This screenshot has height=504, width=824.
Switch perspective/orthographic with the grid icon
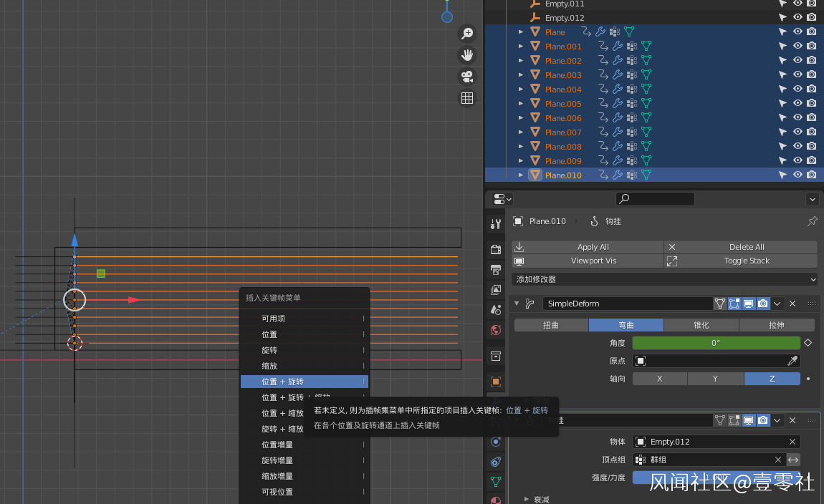coord(467,98)
